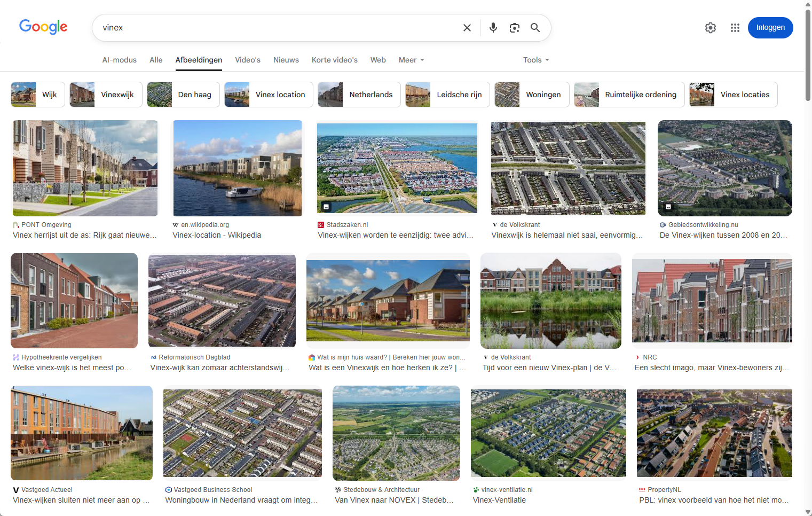This screenshot has width=812, height=516.
Task: Click the magnifying glass search button
Action: coord(535,28)
